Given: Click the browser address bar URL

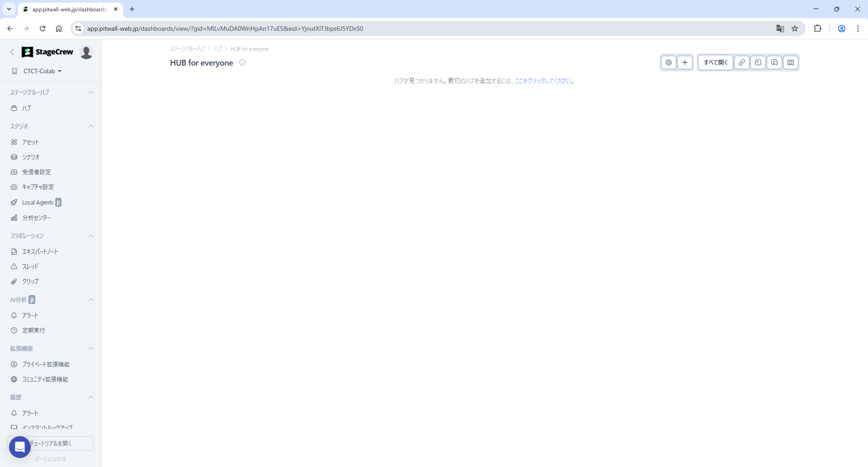Looking at the screenshot, I should click(x=225, y=29).
